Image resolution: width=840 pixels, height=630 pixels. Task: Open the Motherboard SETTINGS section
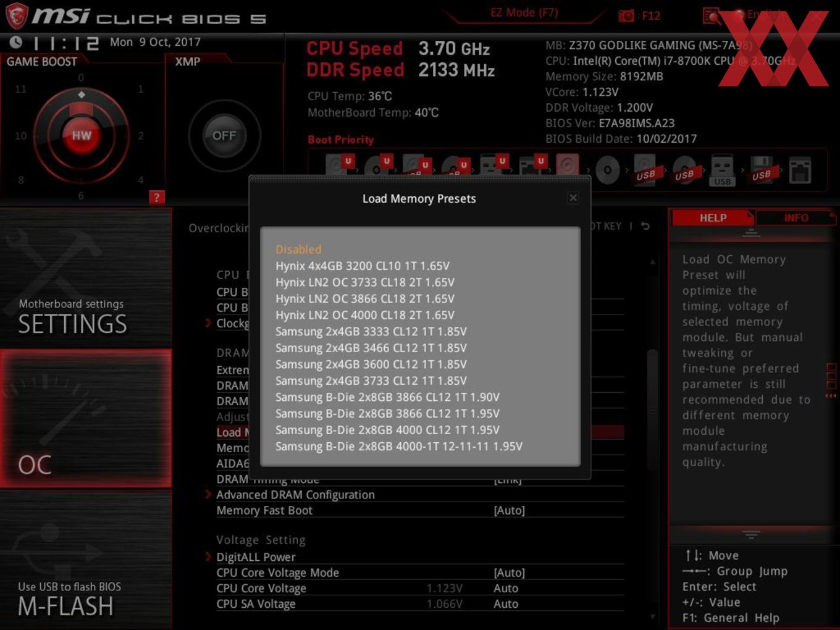(x=86, y=277)
